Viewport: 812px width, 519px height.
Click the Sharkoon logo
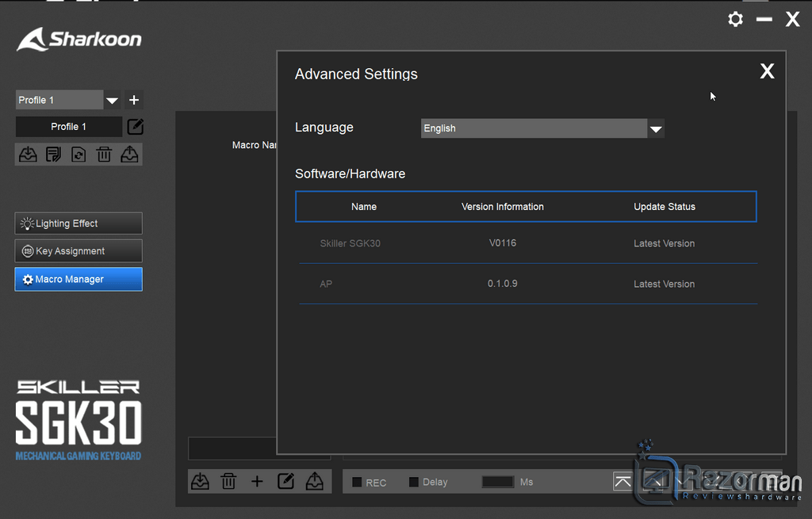(79, 40)
